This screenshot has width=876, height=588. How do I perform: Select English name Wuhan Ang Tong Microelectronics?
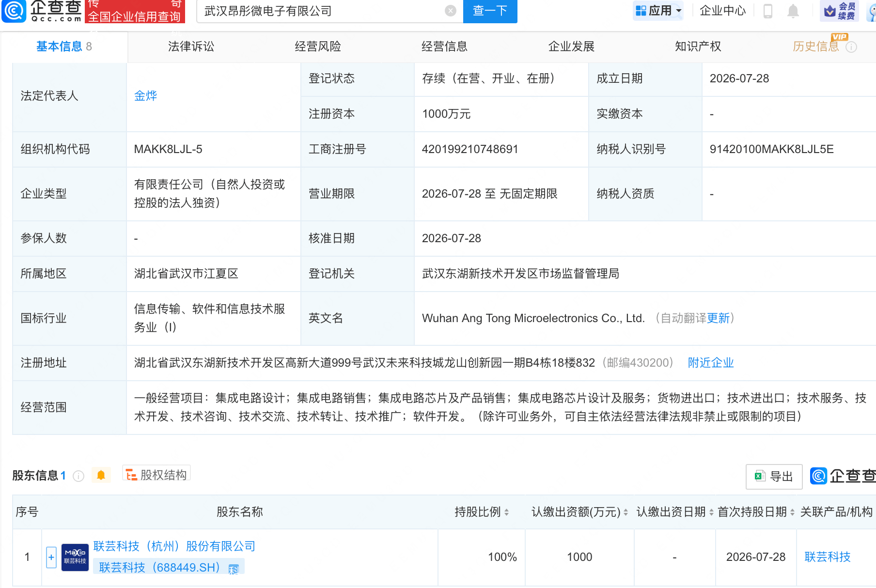point(533,318)
